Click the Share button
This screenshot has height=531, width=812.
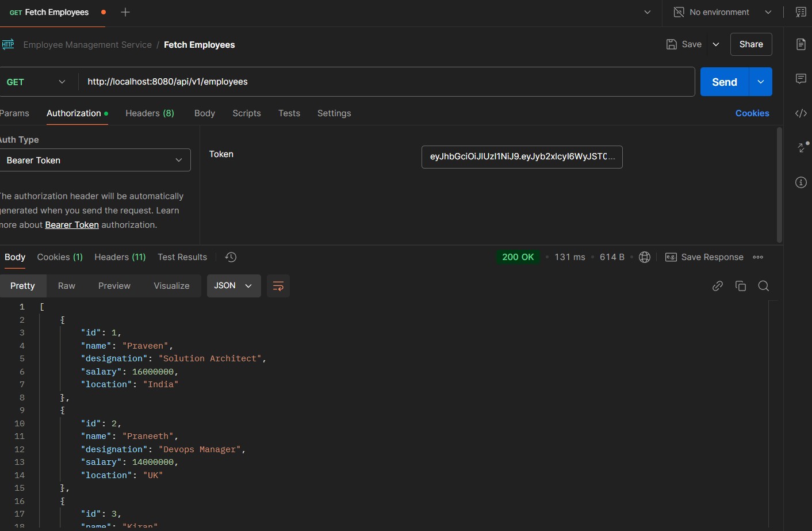tap(751, 44)
